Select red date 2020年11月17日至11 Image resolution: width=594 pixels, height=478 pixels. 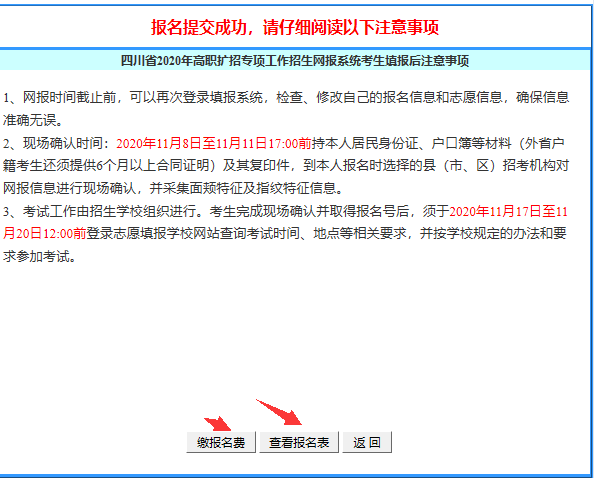pyautogui.click(x=509, y=211)
